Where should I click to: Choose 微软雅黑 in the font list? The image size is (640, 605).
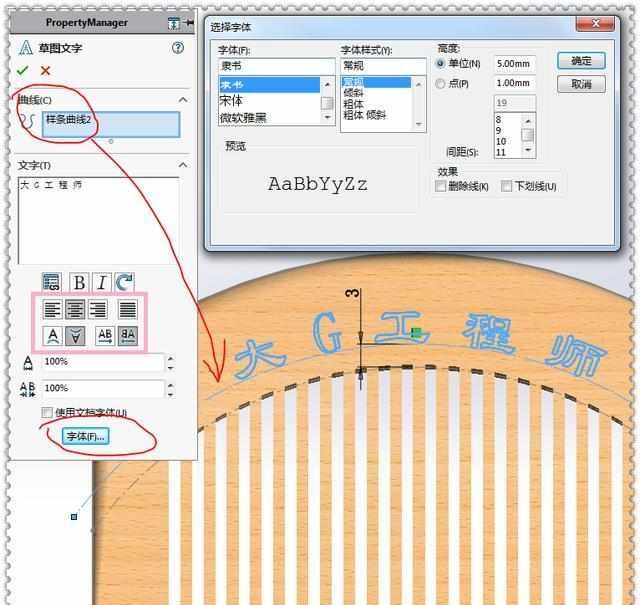tap(269, 118)
